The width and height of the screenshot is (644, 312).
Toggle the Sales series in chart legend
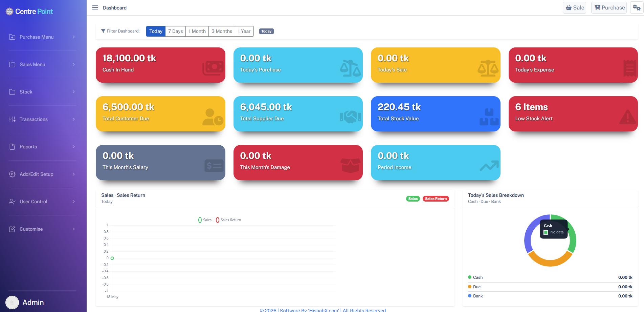click(x=205, y=220)
